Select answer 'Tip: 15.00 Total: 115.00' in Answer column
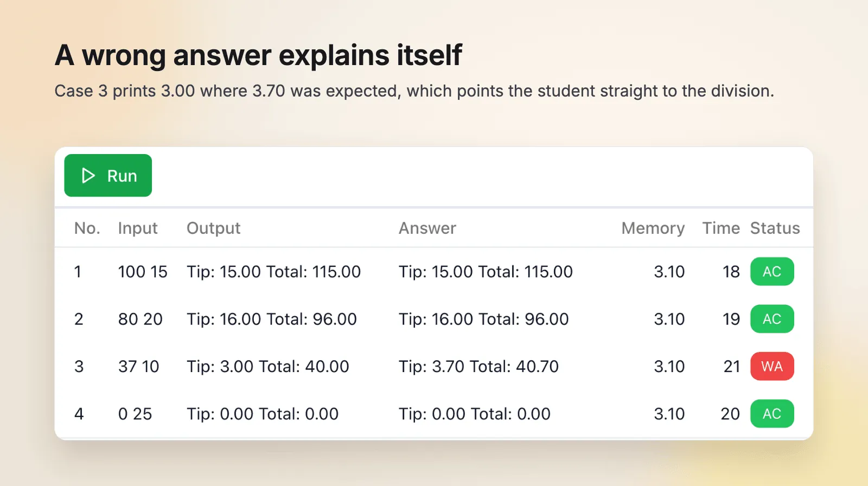 click(x=486, y=271)
